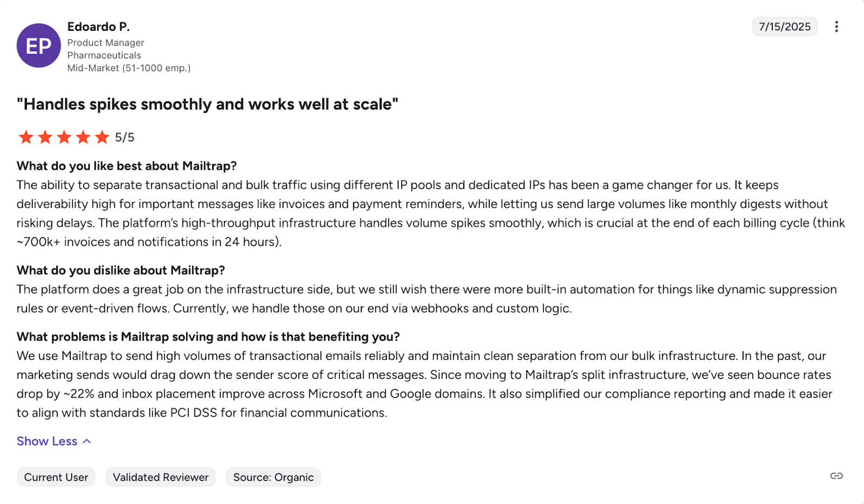This screenshot has height=504, width=864.
Task: Open reviewer name Edoardo P.
Action: point(98,26)
